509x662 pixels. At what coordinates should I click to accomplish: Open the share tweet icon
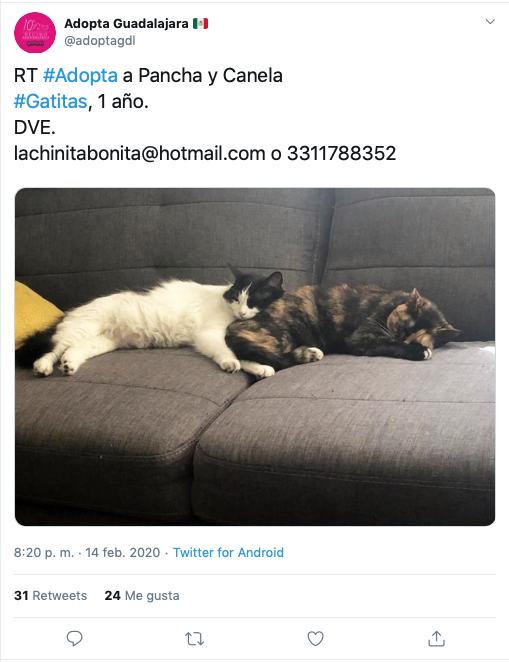pyautogui.click(x=436, y=638)
